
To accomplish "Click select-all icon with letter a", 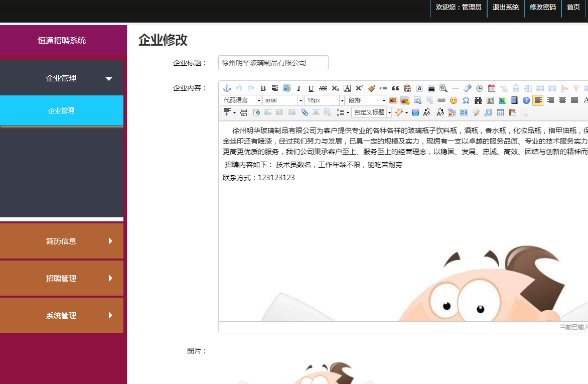I will coord(419,88).
